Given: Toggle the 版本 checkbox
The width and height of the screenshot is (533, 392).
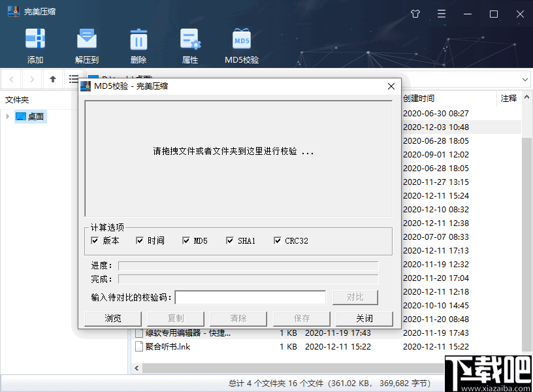Looking at the screenshot, I should (95, 240).
